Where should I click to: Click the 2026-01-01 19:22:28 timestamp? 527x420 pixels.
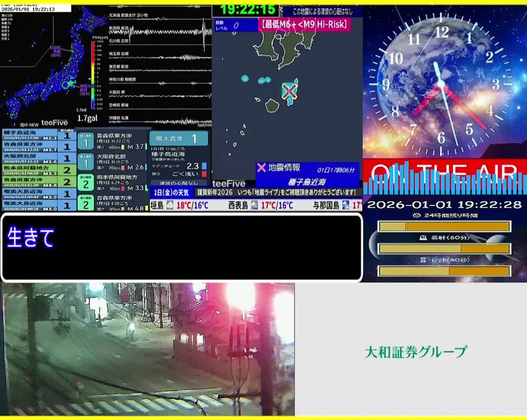(x=444, y=205)
